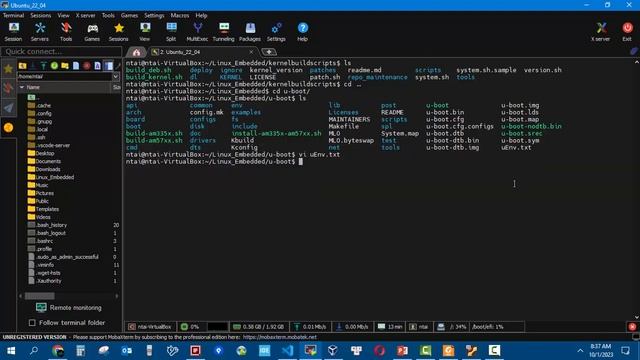This screenshot has height=360, width=640.
Task: Click the download arrow icon in SFTP toolbar
Action: point(33,66)
